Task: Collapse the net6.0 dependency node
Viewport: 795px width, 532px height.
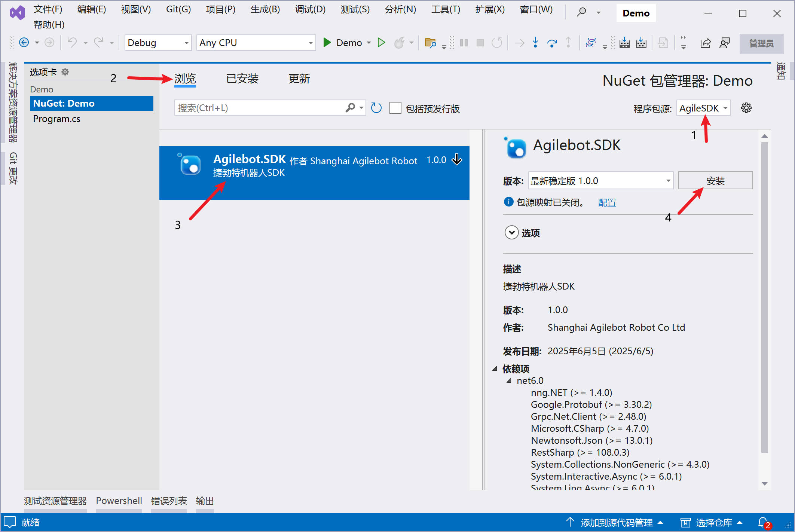Action: 509,380
